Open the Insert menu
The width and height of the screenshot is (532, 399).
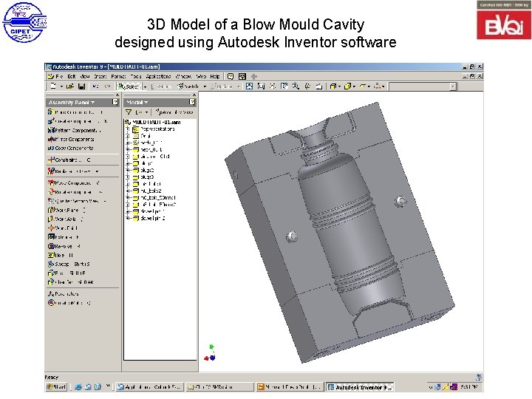(100, 76)
